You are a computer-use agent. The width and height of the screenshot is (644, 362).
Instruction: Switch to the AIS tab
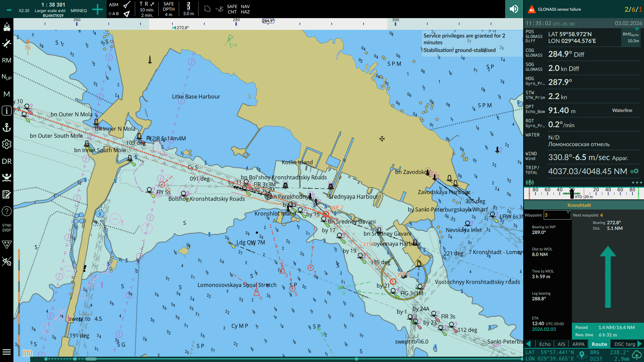point(561,344)
